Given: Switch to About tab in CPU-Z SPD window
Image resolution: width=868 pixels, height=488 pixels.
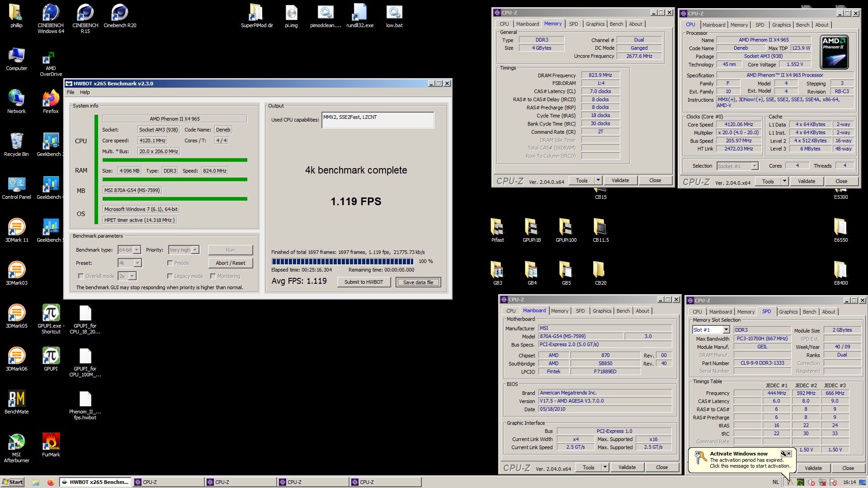Looking at the screenshot, I should point(828,312).
